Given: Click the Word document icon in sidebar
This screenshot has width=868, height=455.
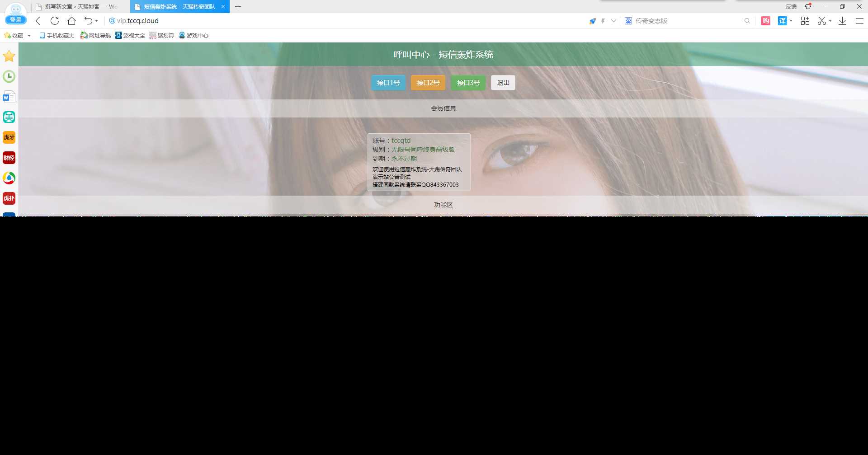Looking at the screenshot, I should coord(9,96).
